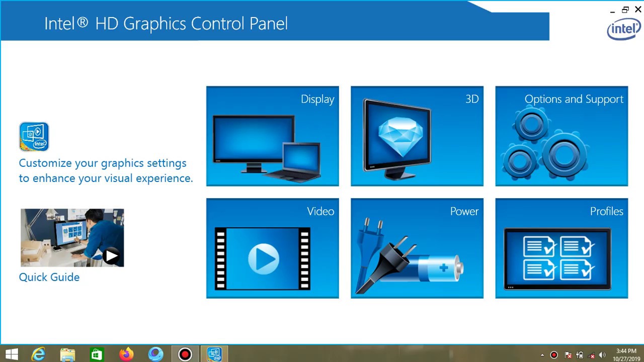The image size is (644, 362).
Task: Open the volume speaker tray icon
Action: click(602, 355)
